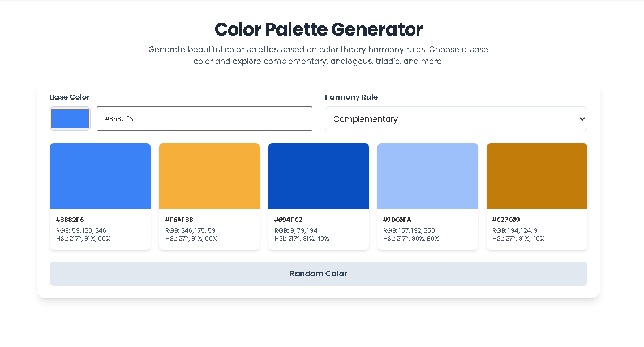Image resolution: width=644 pixels, height=347 pixels.
Task: Click the #3B82F6 hex label
Action: pyautogui.click(x=70, y=220)
